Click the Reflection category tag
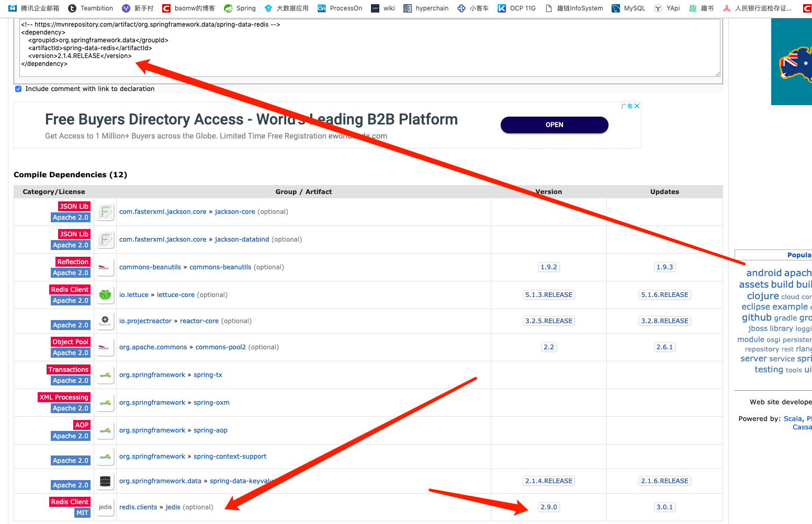This screenshot has width=812, height=524. coord(73,262)
